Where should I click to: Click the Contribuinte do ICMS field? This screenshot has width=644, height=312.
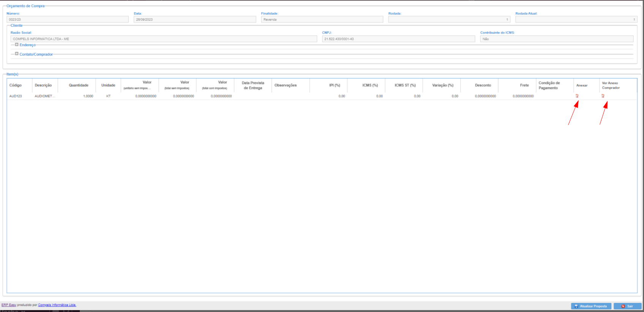click(x=557, y=39)
